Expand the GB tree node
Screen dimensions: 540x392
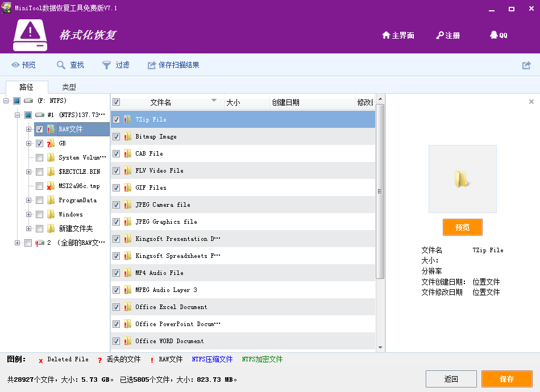(28, 143)
